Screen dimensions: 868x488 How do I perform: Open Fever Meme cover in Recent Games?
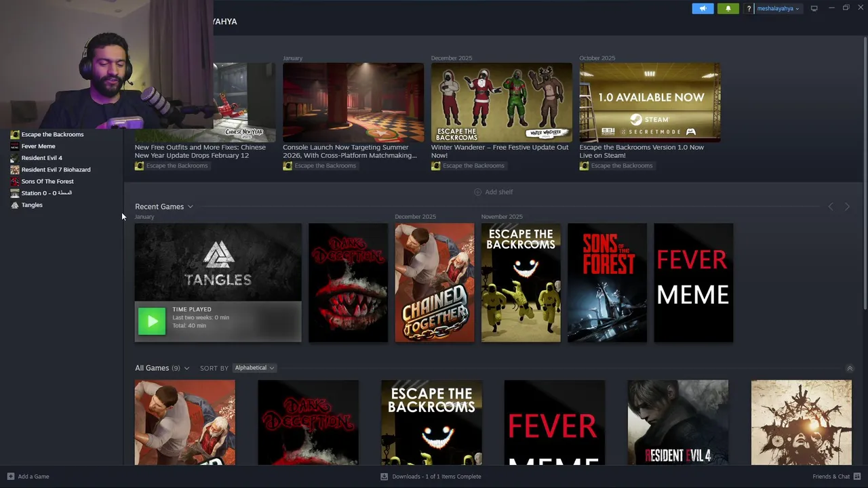(693, 283)
